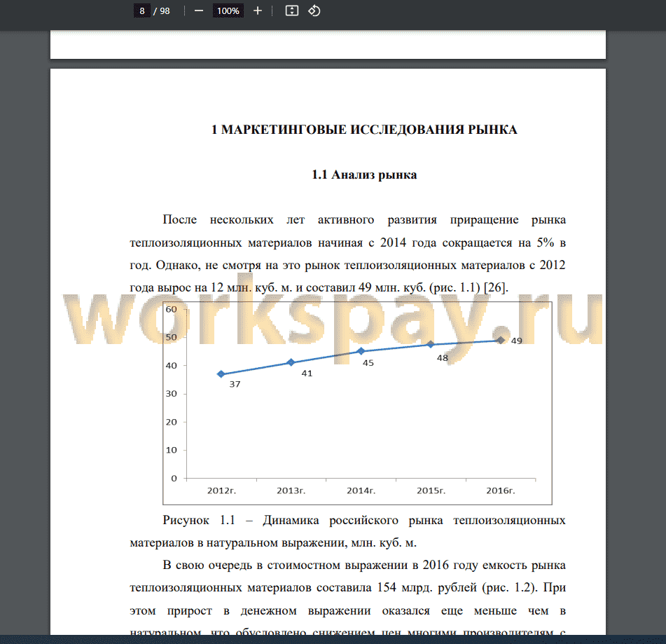
Task: Click the y-axis value "40"
Action: tap(171, 366)
